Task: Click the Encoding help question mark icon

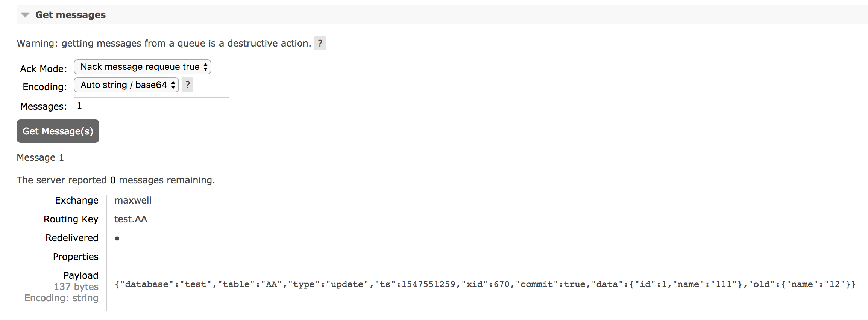Action: click(x=188, y=85)
